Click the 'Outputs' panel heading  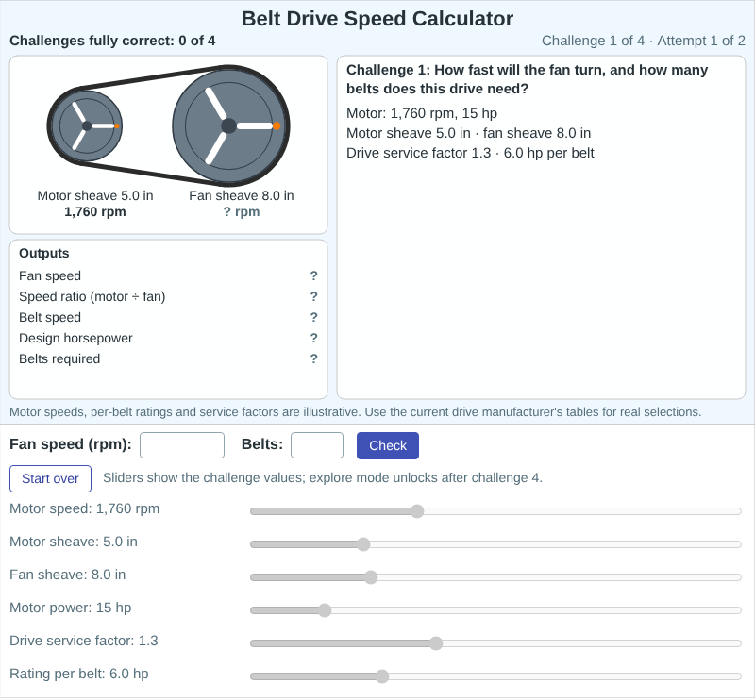tap(44, 253)
